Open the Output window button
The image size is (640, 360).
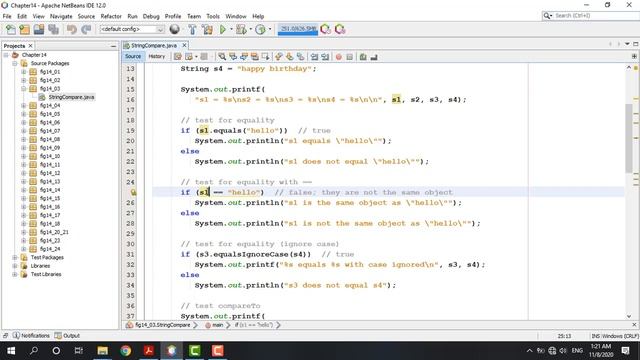click(x=67, y=336)
